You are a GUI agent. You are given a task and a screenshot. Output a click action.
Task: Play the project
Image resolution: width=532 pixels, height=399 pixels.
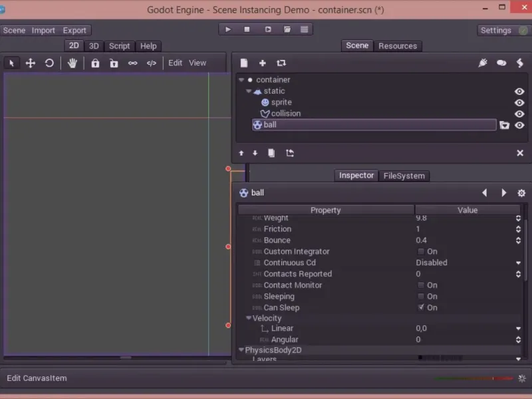pos(228,29)
